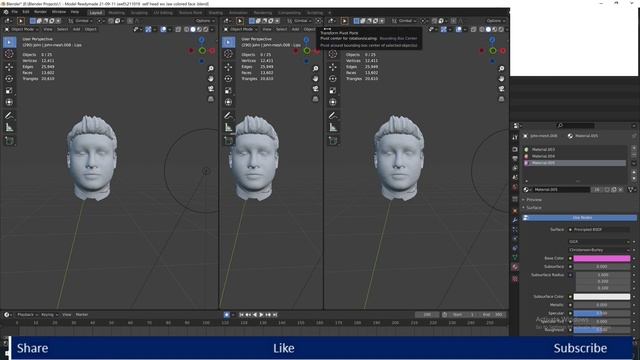
Task: Open Add menu in left viewport header
Action: [x=76, y=29]
